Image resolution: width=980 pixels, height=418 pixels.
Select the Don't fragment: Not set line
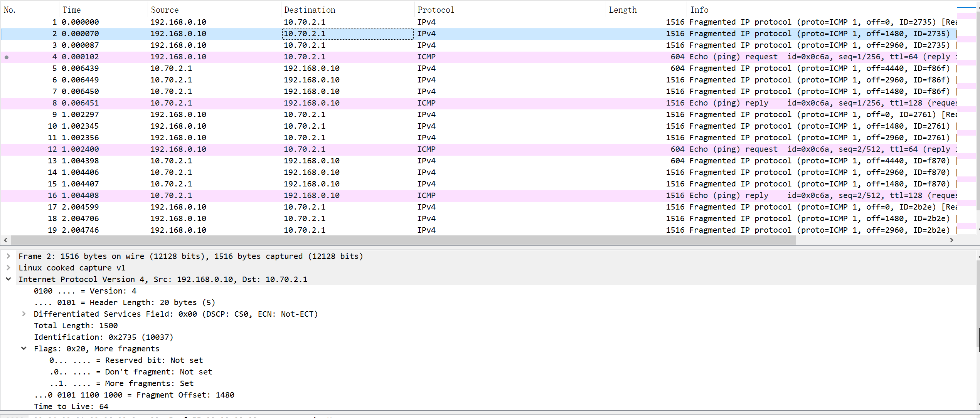pyautogui.click(x=131, y=372)
